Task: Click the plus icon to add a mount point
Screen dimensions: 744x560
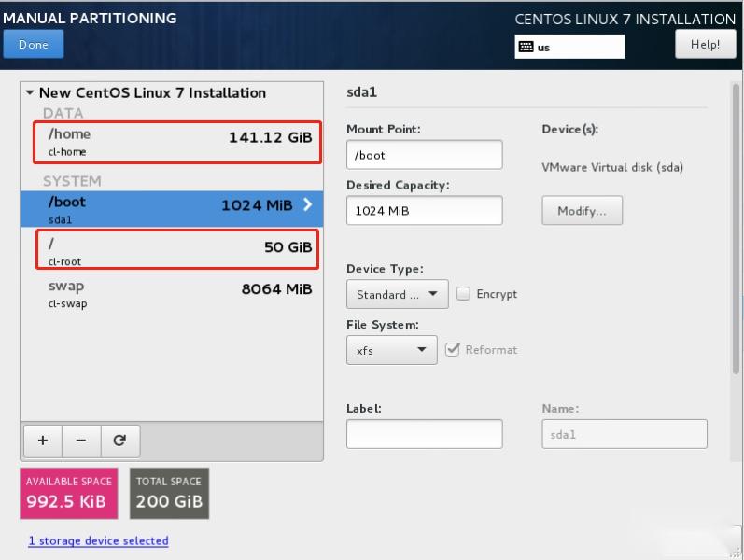Action: tap(43, 441)
